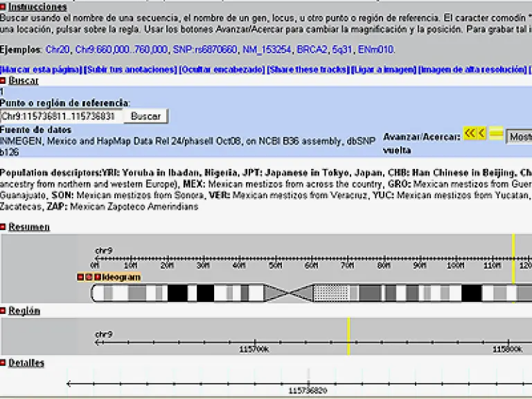Click the reference region input field
Screen dimensions: 532x399
pos(62,116)
